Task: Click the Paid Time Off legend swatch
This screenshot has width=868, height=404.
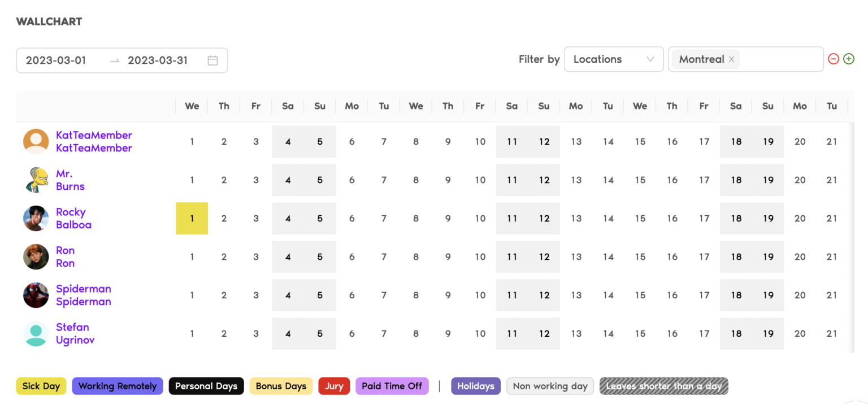Action: (x=392, y=386)
